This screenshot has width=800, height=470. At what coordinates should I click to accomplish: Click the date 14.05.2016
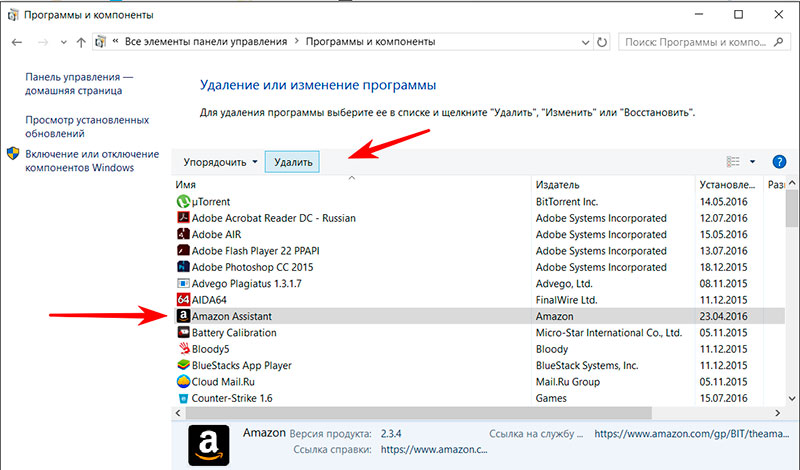723,202
